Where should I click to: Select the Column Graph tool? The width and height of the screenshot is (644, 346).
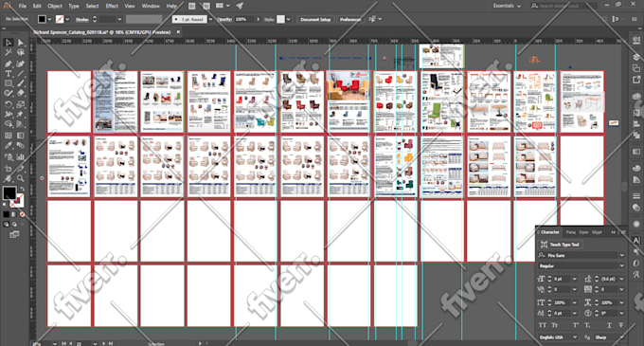21,156
